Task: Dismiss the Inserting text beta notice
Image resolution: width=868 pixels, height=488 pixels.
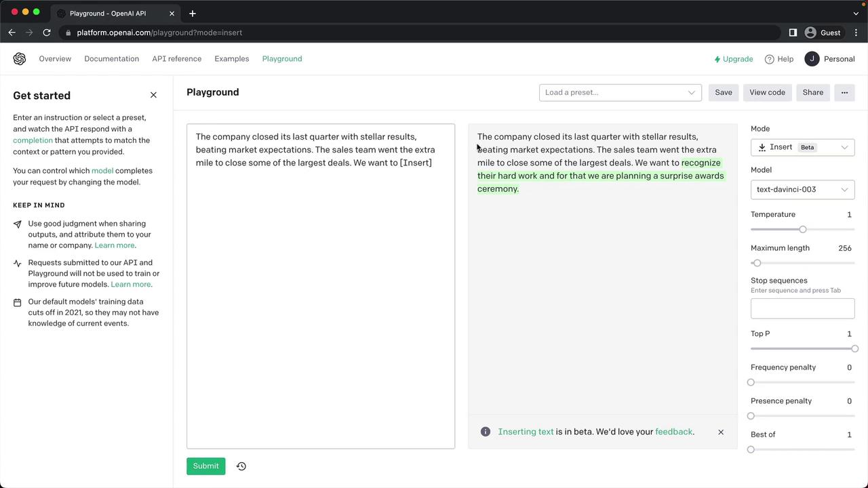Action: pyautogui.click(x=721, y=432)
